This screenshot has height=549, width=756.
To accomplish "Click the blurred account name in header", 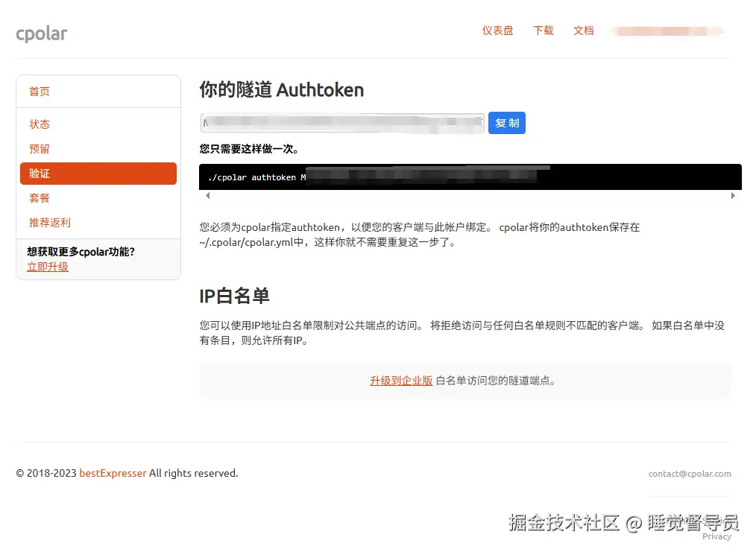I will 668,31.
